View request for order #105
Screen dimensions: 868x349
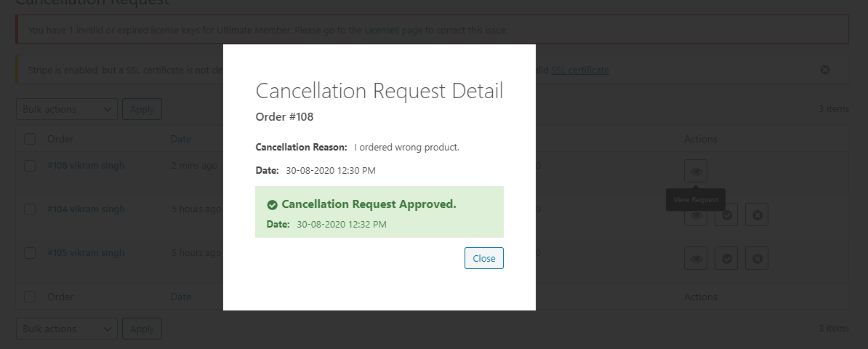(696, 258)
